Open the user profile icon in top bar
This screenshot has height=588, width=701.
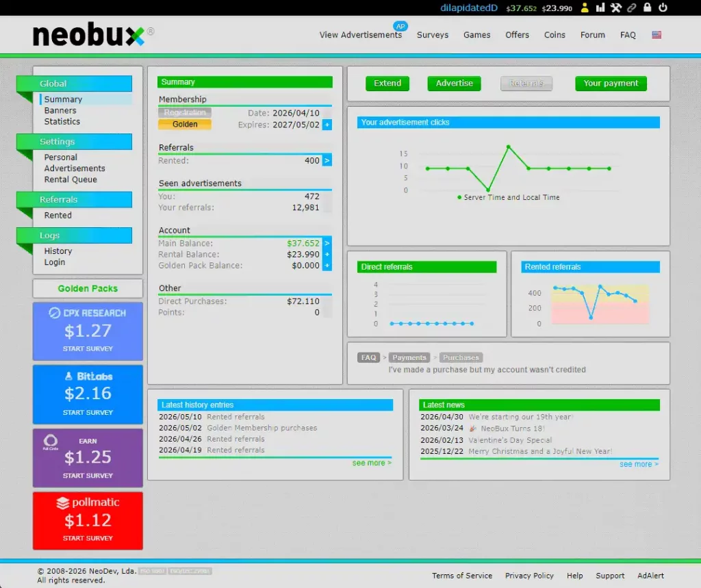(585, 8)
